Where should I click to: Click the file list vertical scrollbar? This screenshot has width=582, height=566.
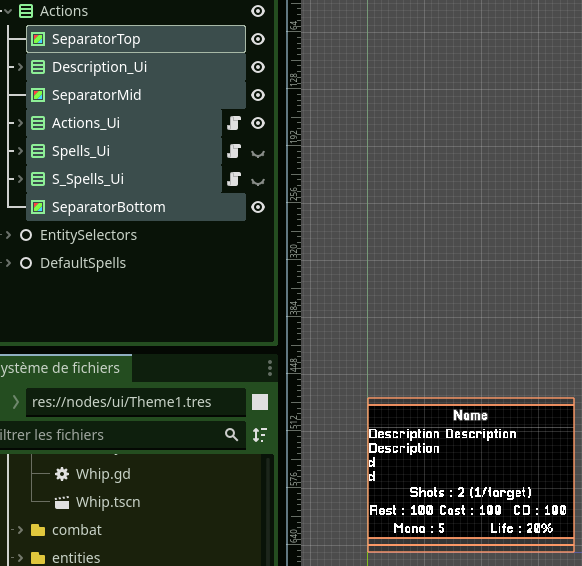[267, 510]
